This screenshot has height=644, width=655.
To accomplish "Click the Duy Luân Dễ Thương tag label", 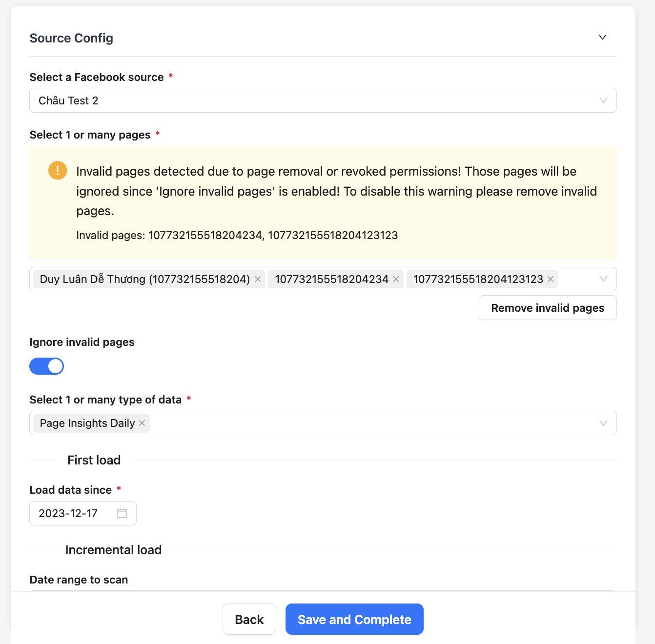I will click(144, 279).
